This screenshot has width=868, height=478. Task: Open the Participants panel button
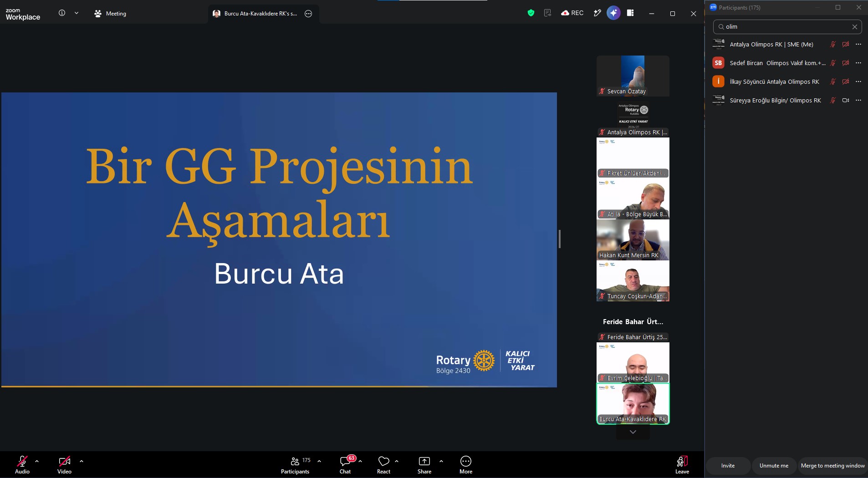click(295, 464)
